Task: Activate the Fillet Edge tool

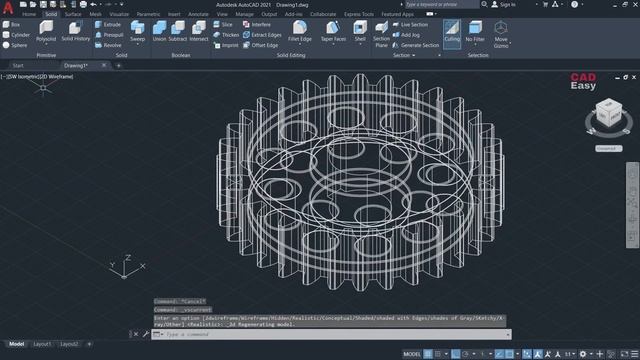Action: pos(300,31)
